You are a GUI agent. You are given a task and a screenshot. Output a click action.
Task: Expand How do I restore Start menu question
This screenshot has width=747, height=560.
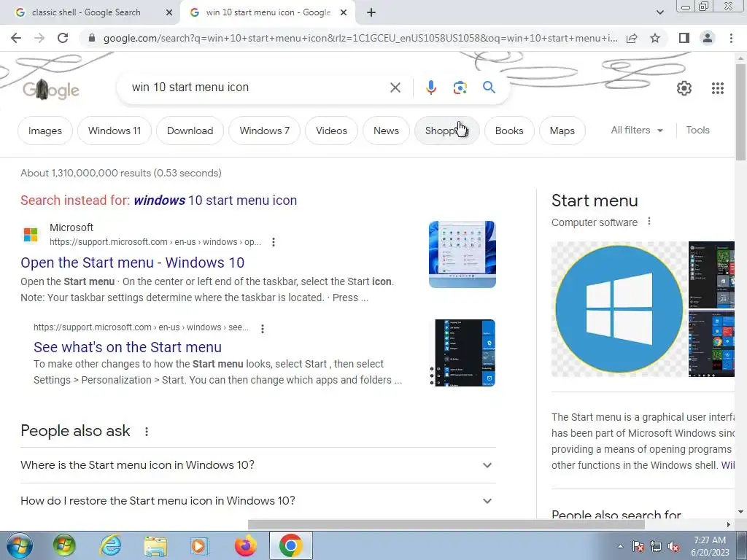pos(258,501)
